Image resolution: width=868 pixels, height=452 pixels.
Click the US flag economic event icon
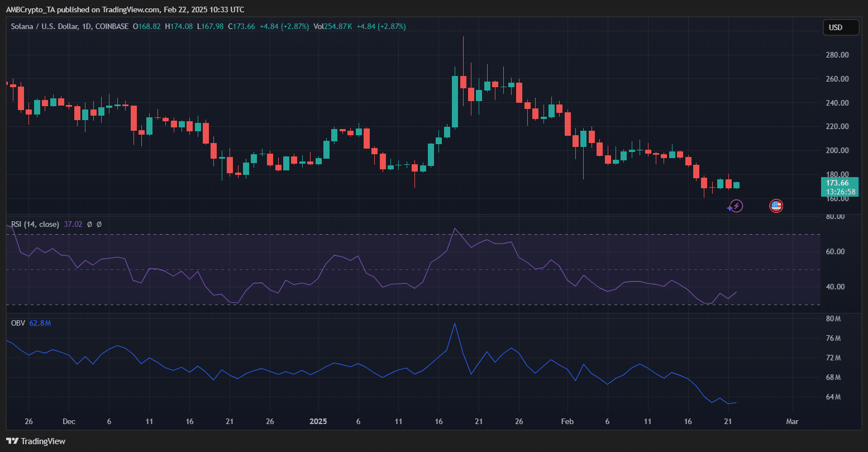(776, 206)
